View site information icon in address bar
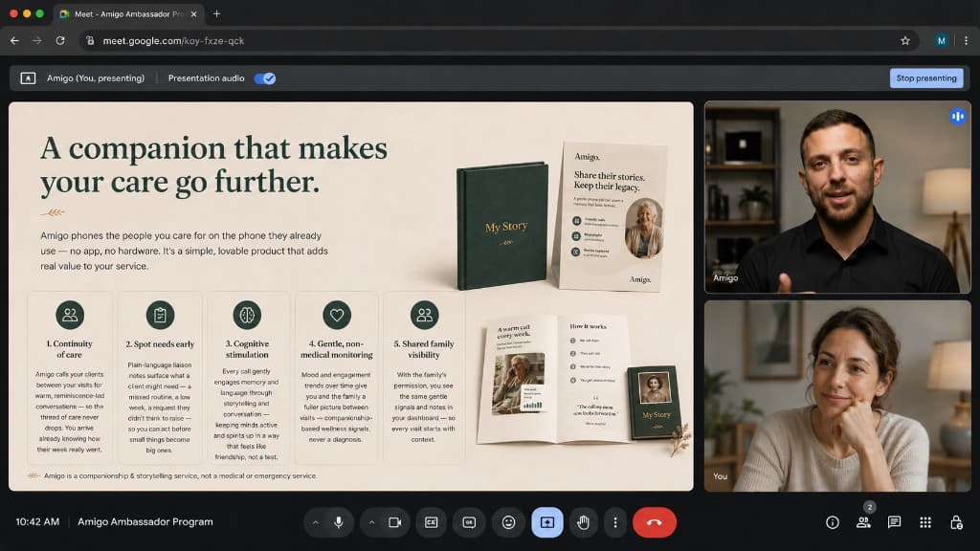Screen dimensions: 980x551 90,40
